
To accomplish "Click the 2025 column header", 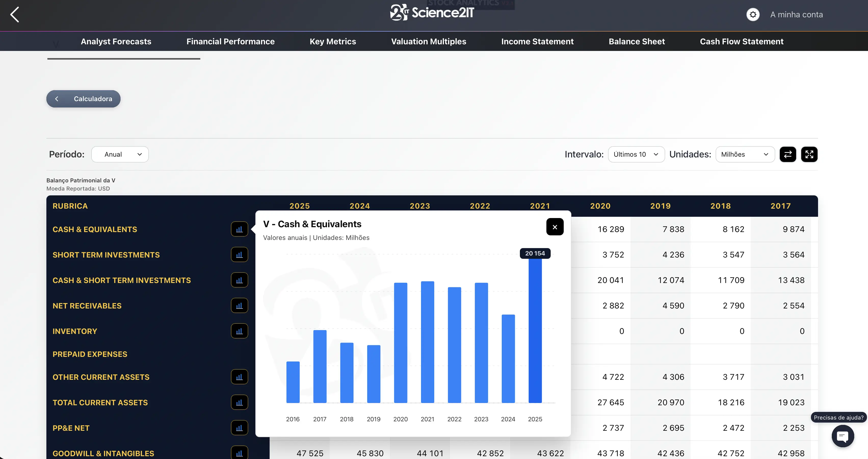I will [x=299, y=206].
